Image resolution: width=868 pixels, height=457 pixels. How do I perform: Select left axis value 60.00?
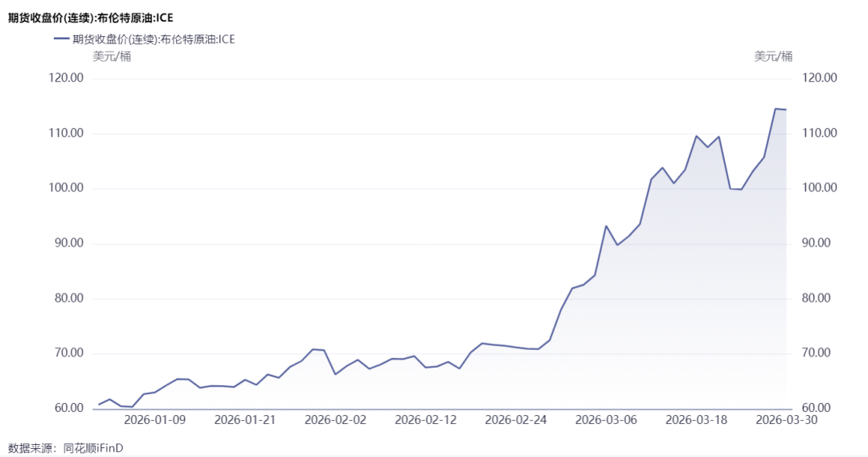click(68, 408)
